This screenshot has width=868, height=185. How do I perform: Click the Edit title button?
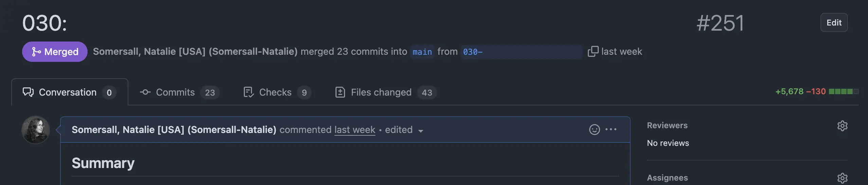pyautogui.click(x=834, y=23)
